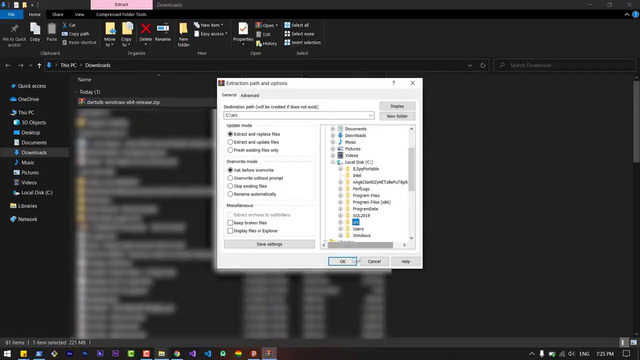Expand the Users folder node
Image resolution: width=640 pixels, height=360 pixels.
coord(340,229)
